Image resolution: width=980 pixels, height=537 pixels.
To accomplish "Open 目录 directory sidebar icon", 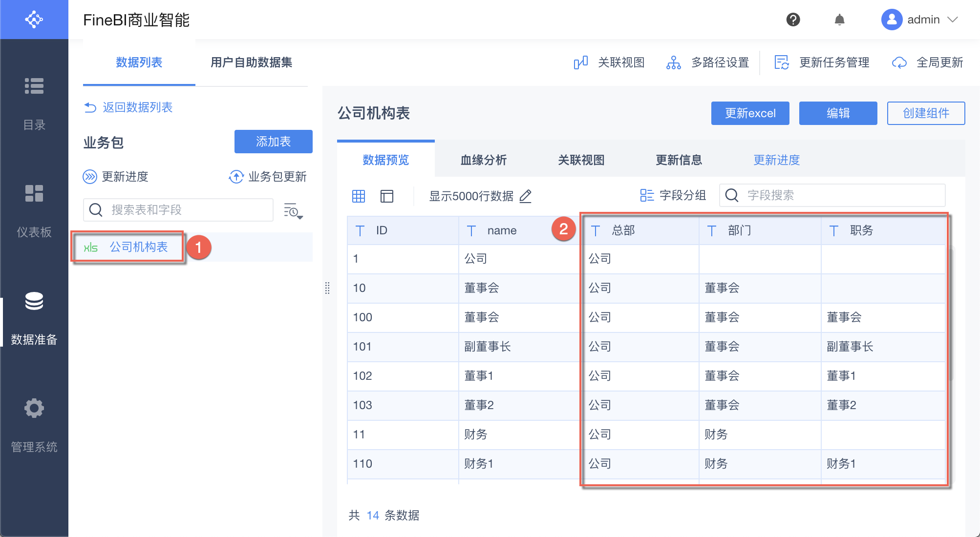I will pos(34,86).
